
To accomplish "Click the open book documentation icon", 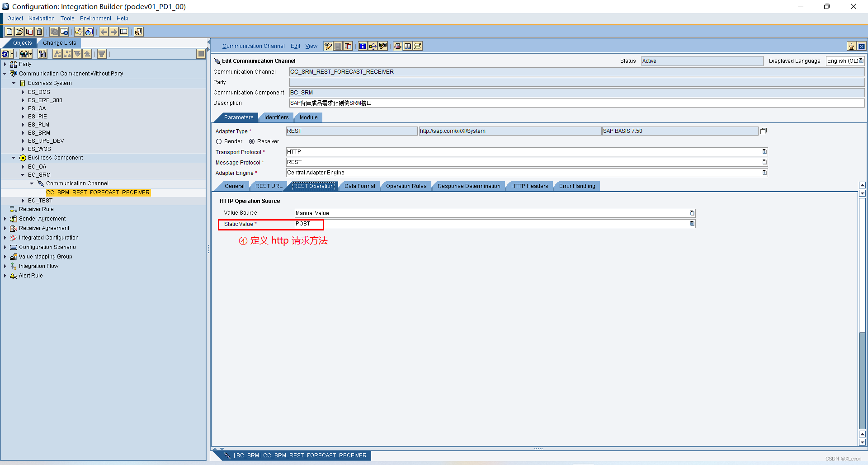I will [x=407, y=46].
